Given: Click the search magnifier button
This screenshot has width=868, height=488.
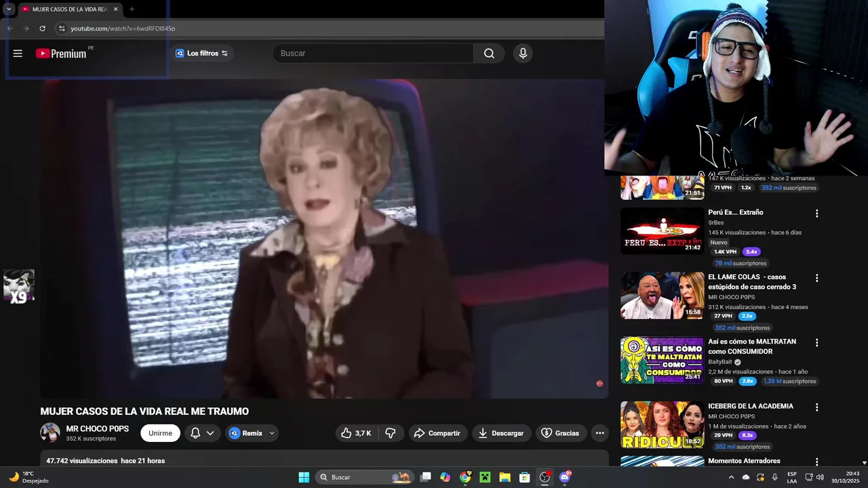Looking at the screenshot, I should click(x=489, y=54).
